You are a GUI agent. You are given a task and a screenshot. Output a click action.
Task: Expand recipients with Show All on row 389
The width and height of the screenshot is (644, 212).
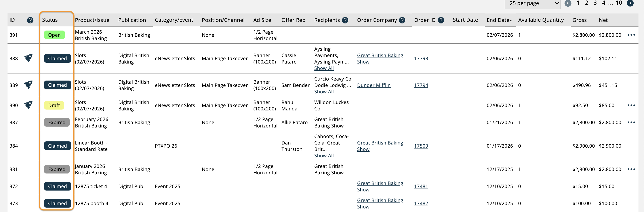pyautogui.click(x=324, y=92)
